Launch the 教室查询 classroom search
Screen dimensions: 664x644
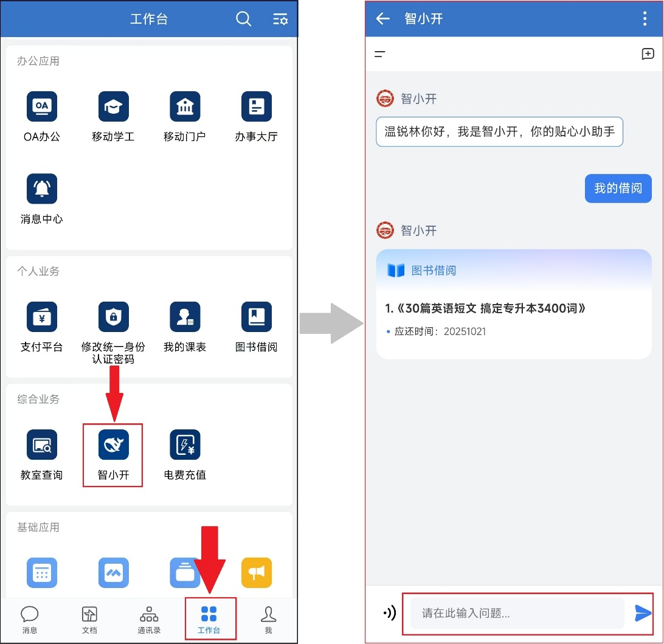click(x=41, y=445)
